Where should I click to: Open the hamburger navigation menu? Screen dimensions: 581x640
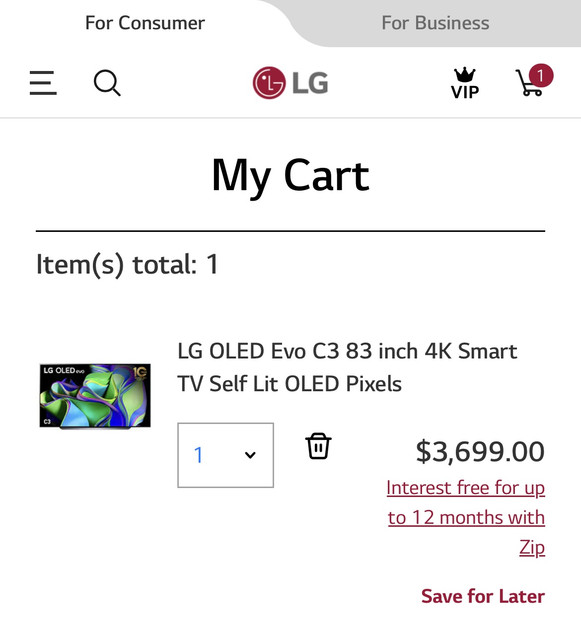click(43, 83)
